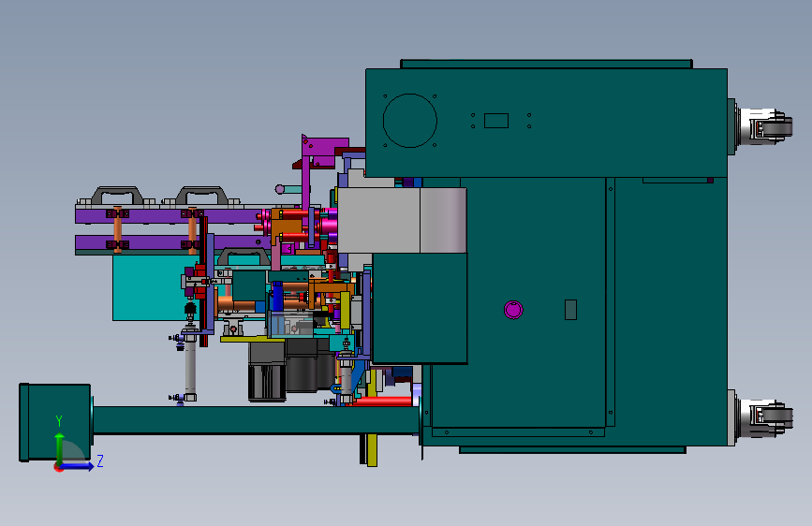Pick the grey vertical pneumatic cylinder
The height and width of the screenshot is (526, 812).
(x=190, y=365)
